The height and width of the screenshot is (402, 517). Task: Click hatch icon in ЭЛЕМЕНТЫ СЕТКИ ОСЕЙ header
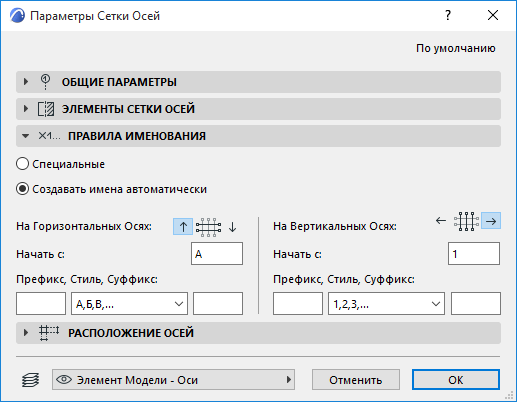(x=46, y=109)
